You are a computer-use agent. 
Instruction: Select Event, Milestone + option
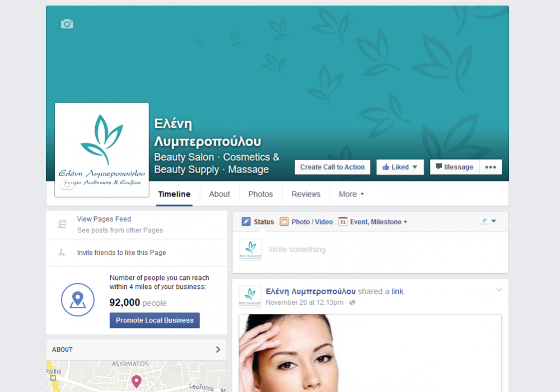coord(379,222)
